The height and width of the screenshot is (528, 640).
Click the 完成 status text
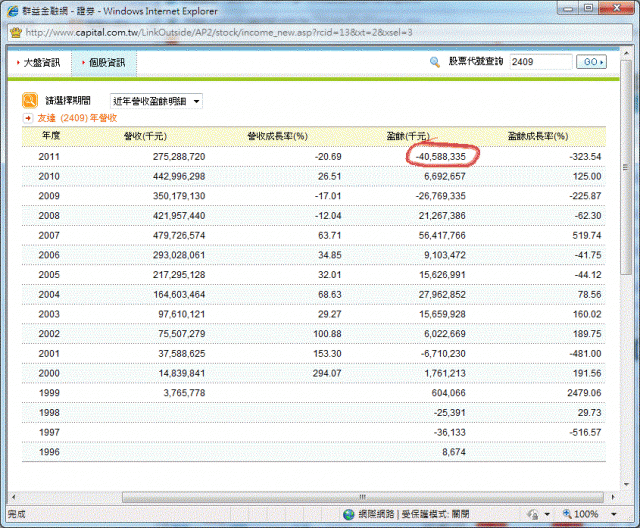(16, 514)
